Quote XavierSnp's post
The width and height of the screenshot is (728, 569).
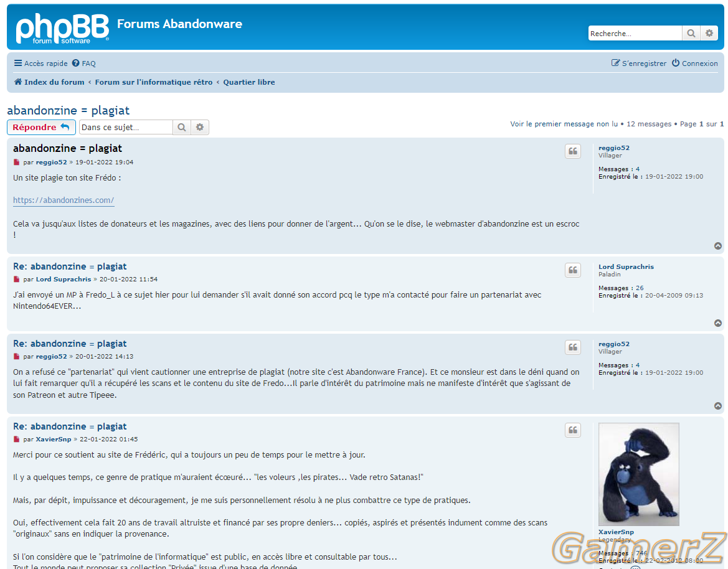[x=573, y=430]
